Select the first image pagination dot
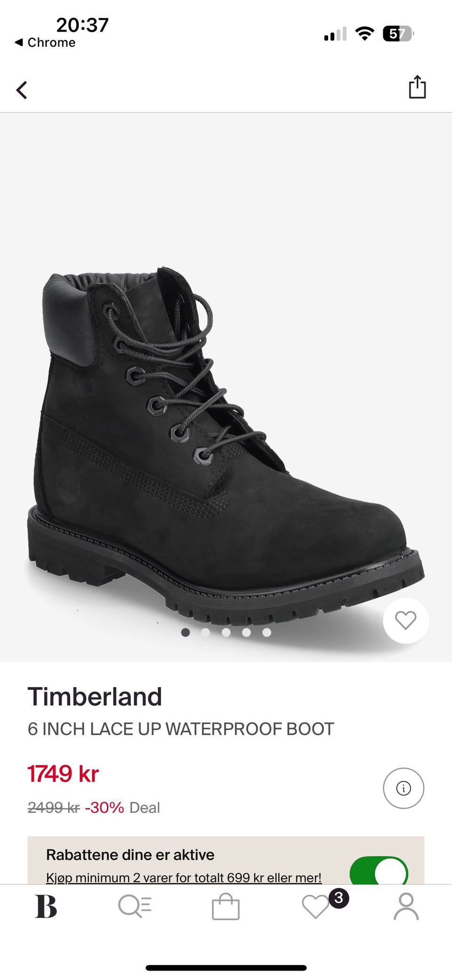This screenshot has width=452, height=980. tap(186, 632)
